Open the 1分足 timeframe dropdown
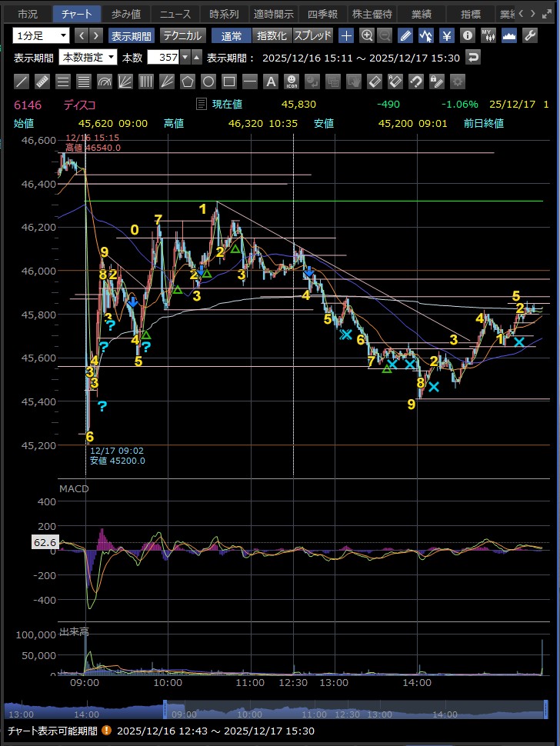The height and width of the screenshot is (746, 560). point(42,35)
